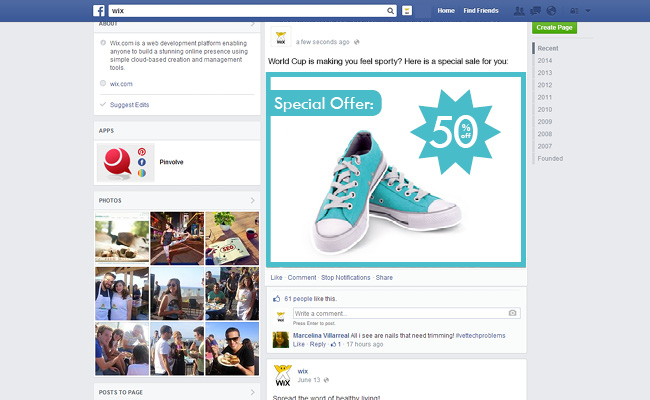Attach photo via camera icon in comment box

(512, 313)
